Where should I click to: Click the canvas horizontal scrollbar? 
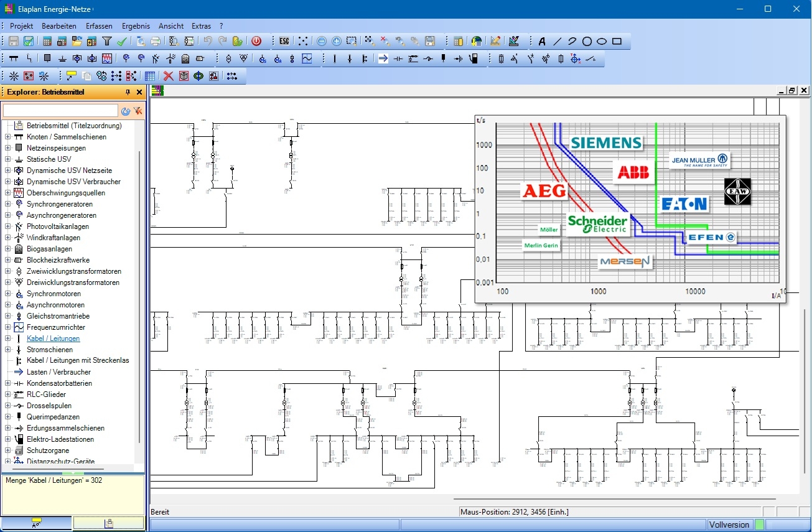tap(615, 498)
